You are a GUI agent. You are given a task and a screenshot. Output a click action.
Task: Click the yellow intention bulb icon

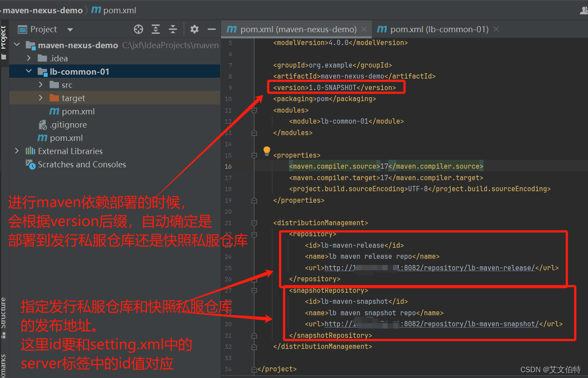pyautogui.click(x=267, y=151)
